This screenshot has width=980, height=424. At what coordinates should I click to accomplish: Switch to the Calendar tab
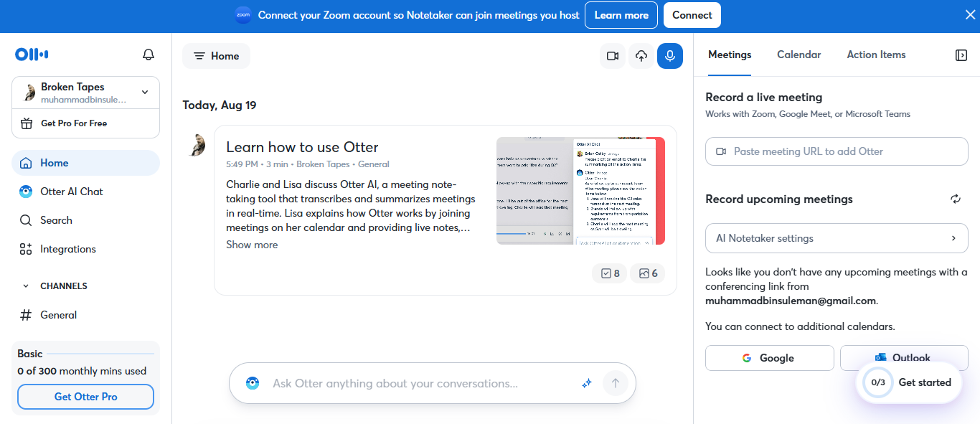[x=798, y=55]
